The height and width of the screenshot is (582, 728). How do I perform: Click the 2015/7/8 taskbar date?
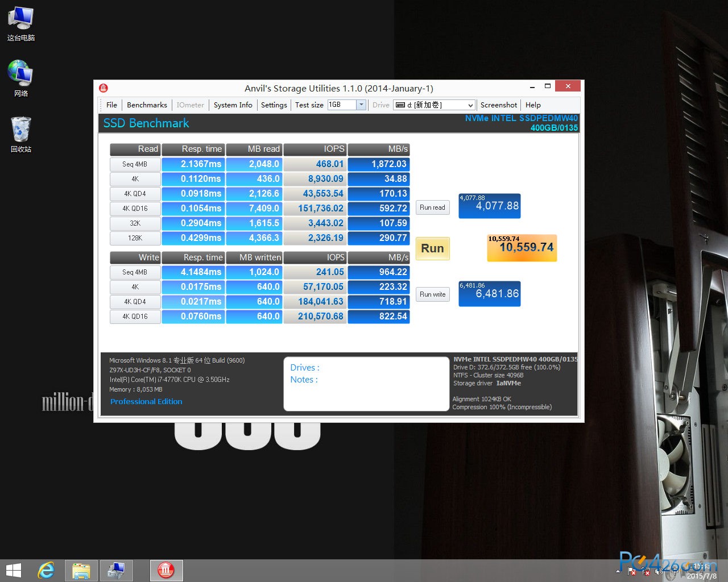[701, 576]
